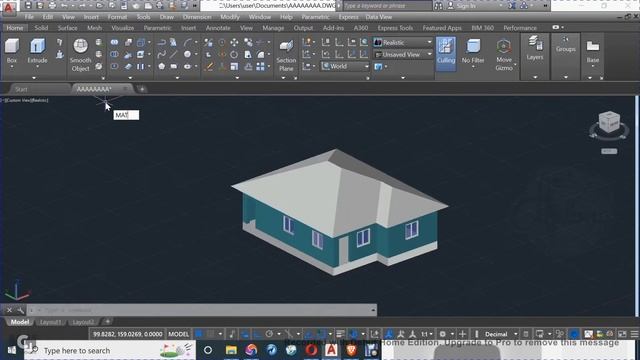Viewport: 640px width, 360px height.
Task: Click the Windows search box
Action: tap(109, 351)
